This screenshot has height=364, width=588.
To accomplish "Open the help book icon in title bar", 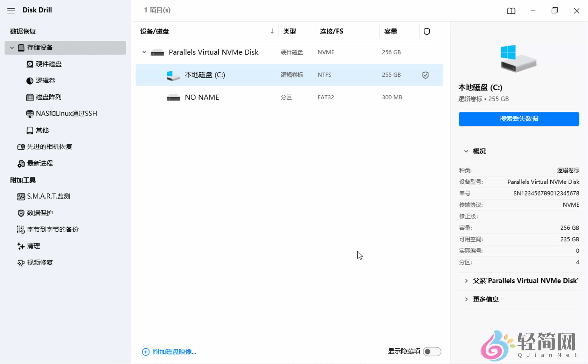I will point(511,11).
